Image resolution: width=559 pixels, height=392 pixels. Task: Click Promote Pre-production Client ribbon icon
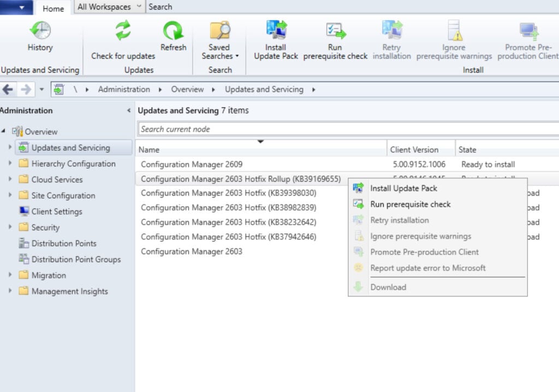528,31
